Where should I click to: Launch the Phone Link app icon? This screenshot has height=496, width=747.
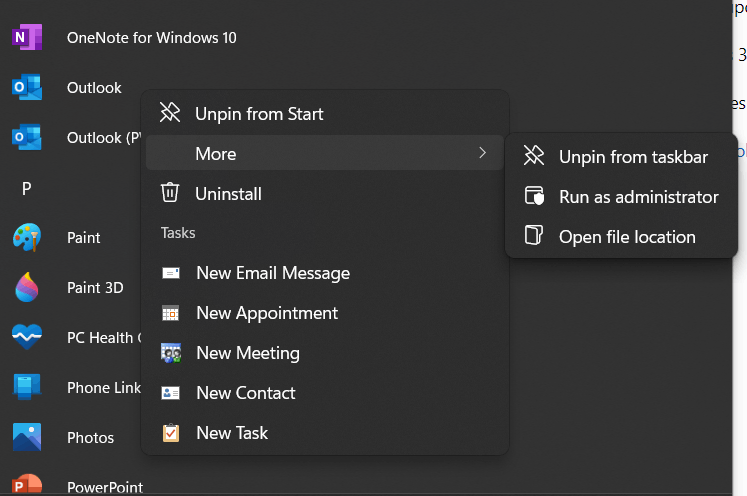tap(27, 388)
